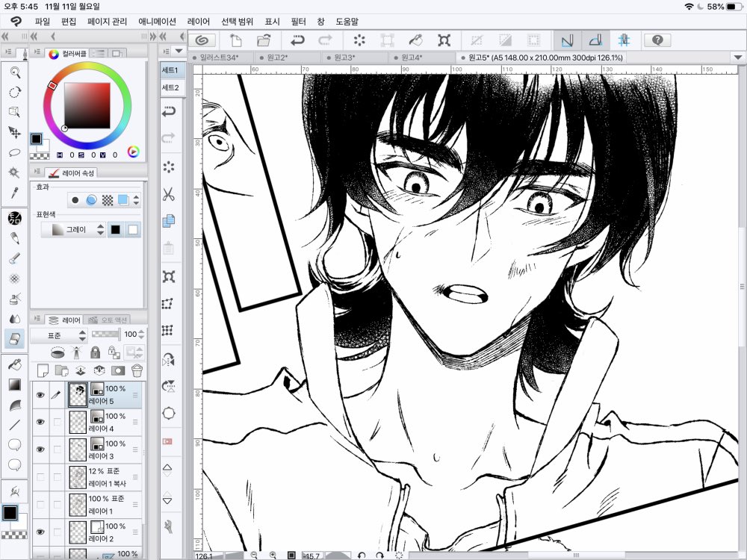Hide the 레이어 5 layer with its eye toggle
This screenshot has height=560, width=747.
(41, 395)
